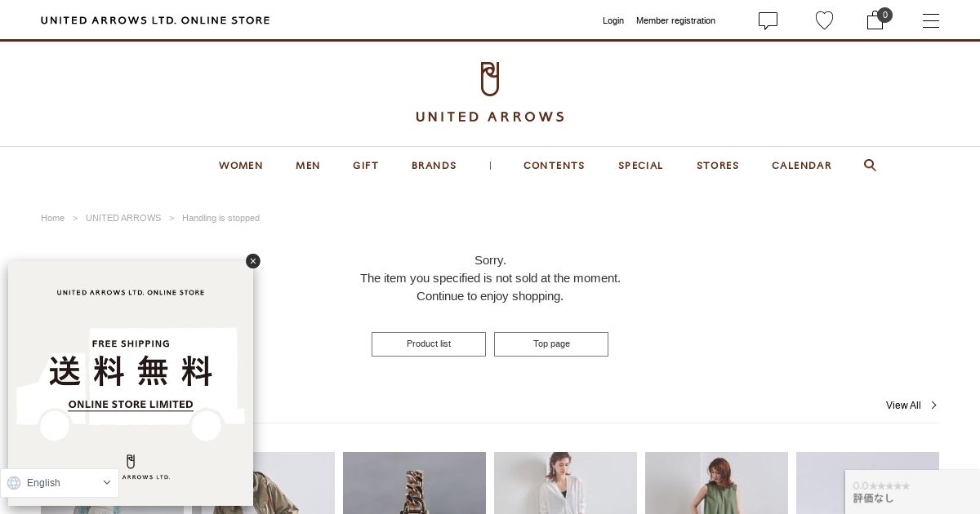This screenshot has width=980, height=514.
Task: Close the free shipping popup
Action: point(253,261)
